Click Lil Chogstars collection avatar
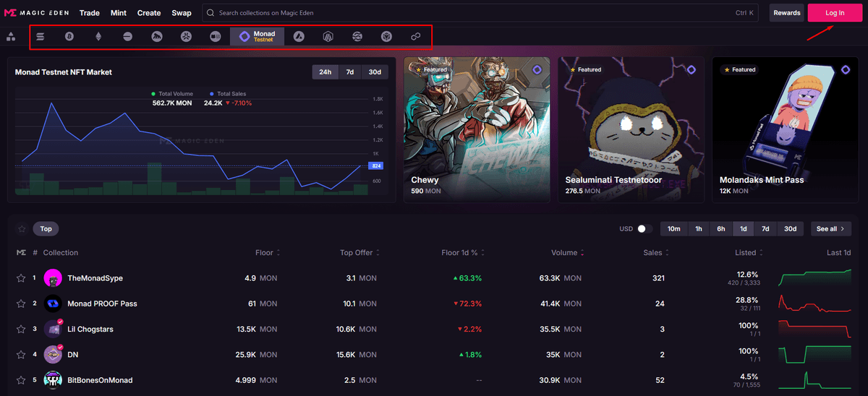This screenshot has width=868, height=396. (53, 329)
